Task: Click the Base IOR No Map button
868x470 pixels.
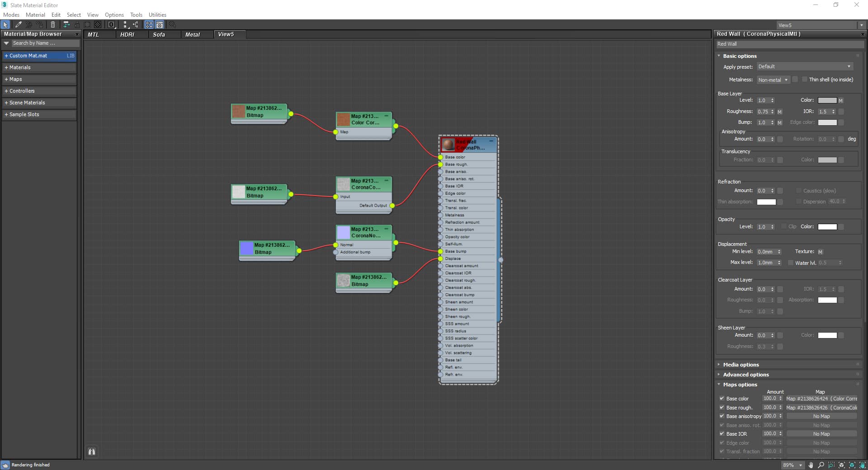Action: point(821,434)
